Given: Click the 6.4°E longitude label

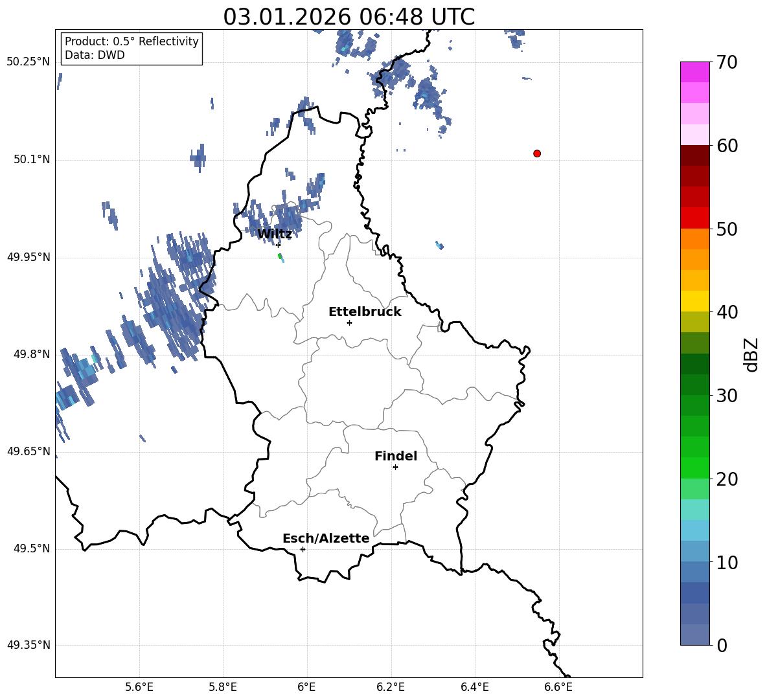Looking at the screenshot, I should coord(474,687).
